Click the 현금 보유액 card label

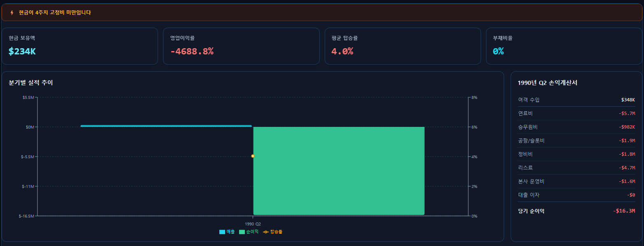[22, 38]
